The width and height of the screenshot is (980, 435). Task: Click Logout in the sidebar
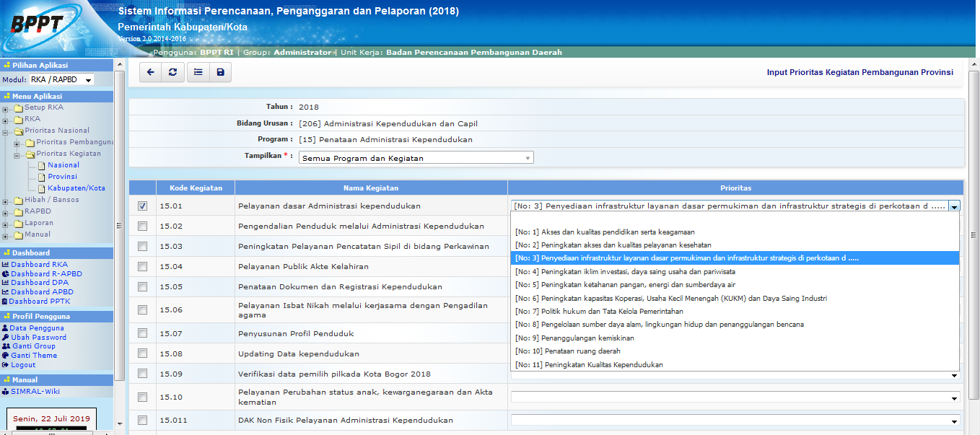point(23,365)
